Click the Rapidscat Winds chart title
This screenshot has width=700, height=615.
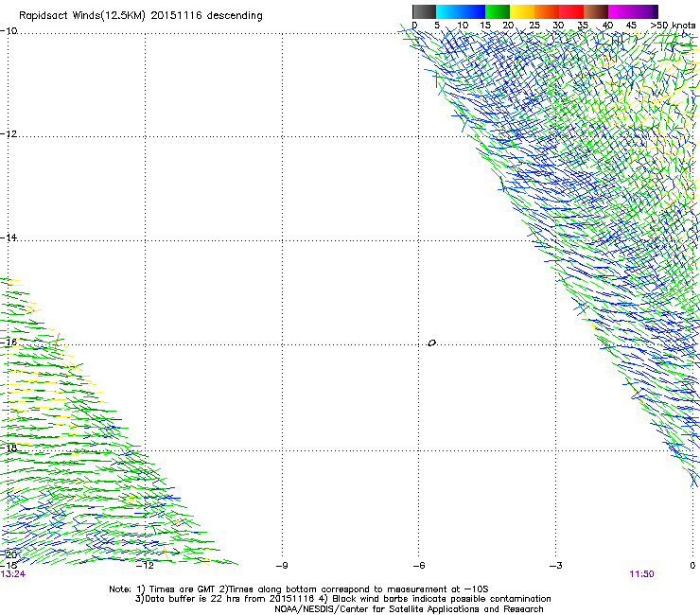(x=141, y=16)
